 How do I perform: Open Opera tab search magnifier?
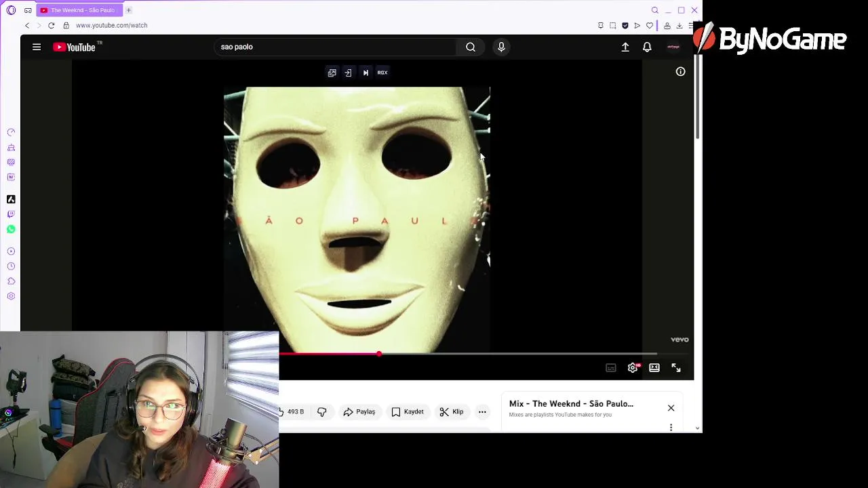click(x=654, y=10)
